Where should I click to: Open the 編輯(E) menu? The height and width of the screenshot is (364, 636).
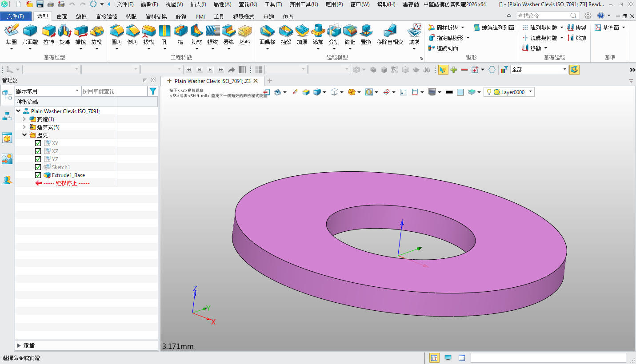(149, 4)
